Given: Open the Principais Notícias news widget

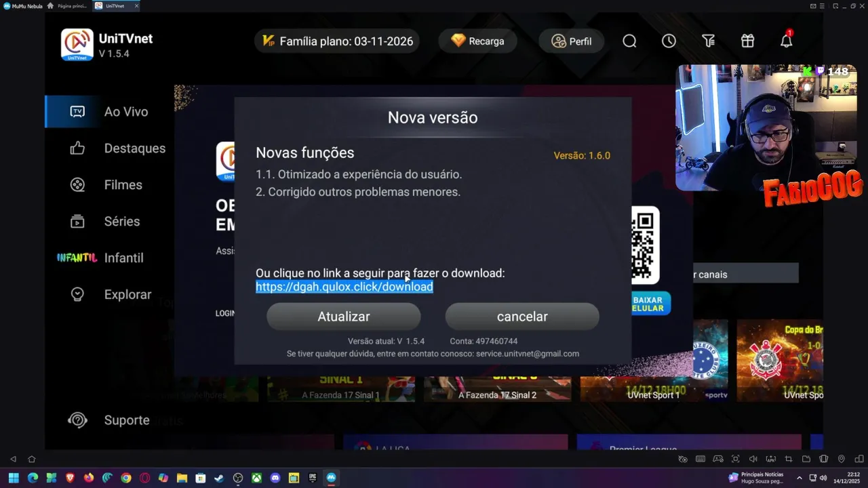Looking at the screenshot, I should (757, 478).
